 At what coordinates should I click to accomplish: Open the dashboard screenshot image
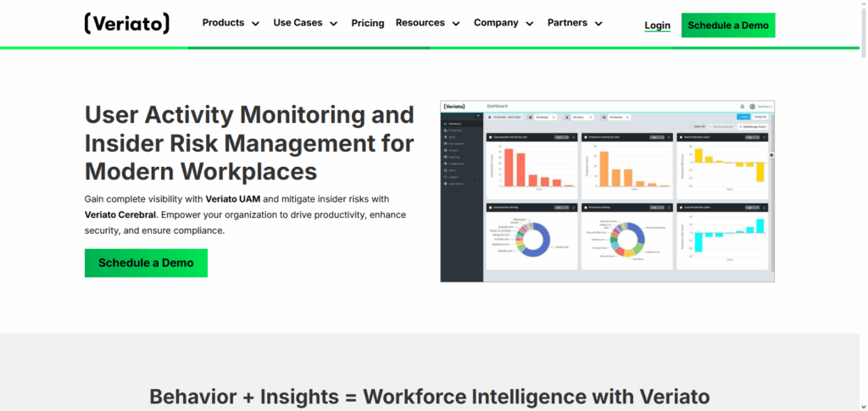(607, 192)
